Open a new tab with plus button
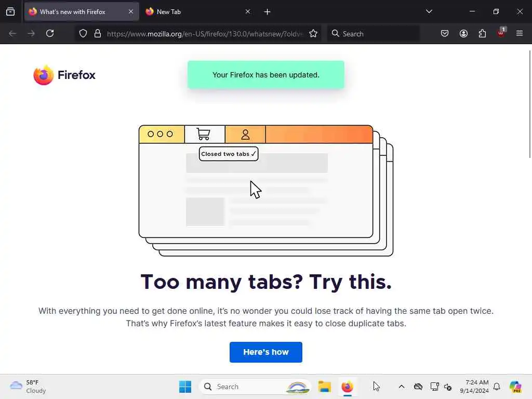This screenshot has height=399, width=532. [x=268, y=12]
